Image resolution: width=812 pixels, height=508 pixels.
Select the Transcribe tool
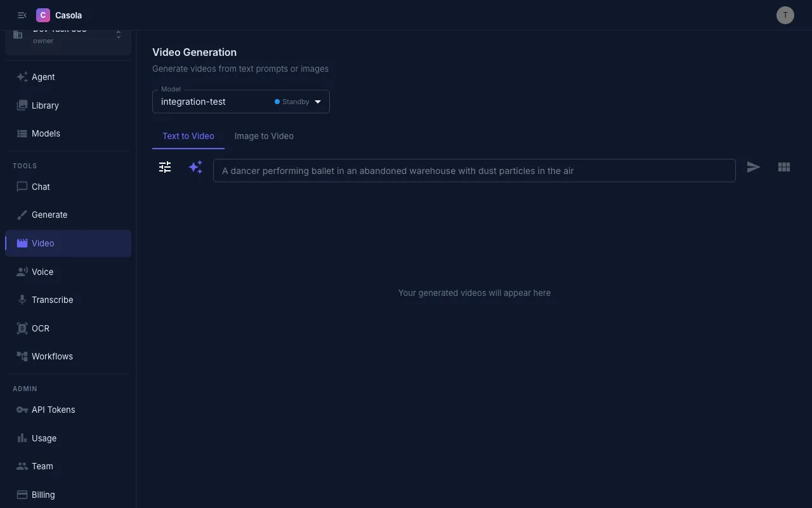point(52,300)
